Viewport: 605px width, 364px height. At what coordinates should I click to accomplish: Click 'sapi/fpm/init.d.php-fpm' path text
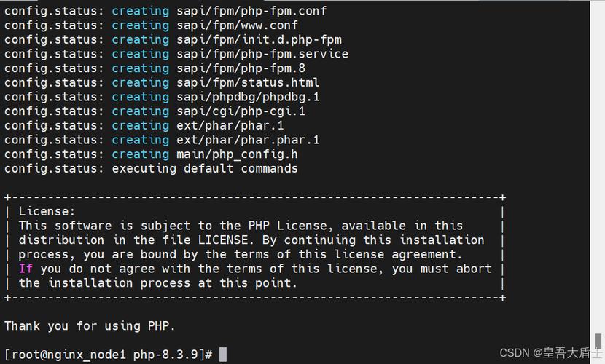point(259,39)
